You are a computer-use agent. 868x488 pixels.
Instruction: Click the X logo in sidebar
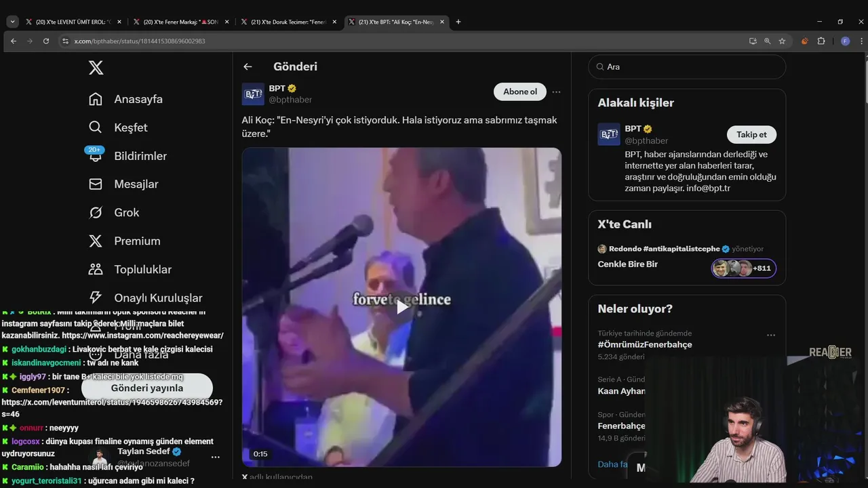[x=96, y=68]
